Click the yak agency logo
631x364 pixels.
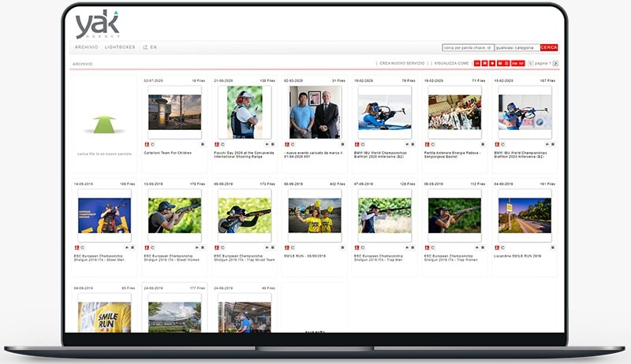[97, 24]
